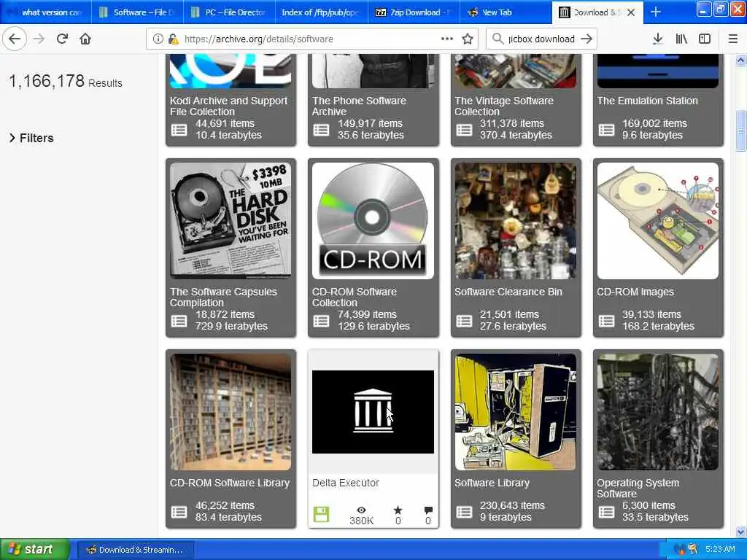Click the search box text field
The width and height of the screenshot is (747, 560).
pos(541,39)
